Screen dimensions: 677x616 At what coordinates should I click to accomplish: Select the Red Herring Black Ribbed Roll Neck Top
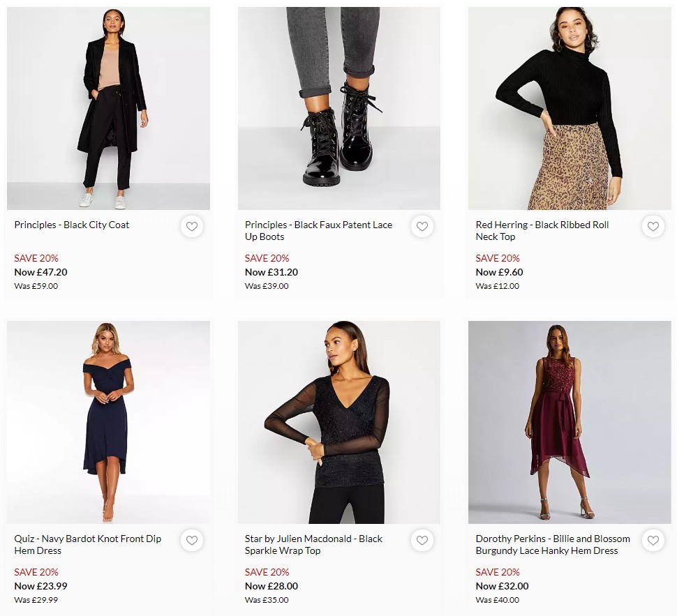pos(542,230)
